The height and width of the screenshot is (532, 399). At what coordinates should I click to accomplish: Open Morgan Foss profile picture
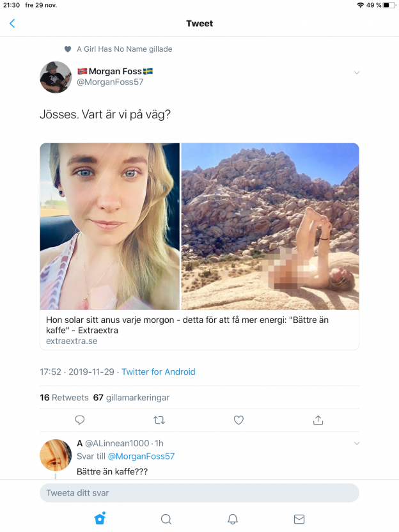coord(56,77)
